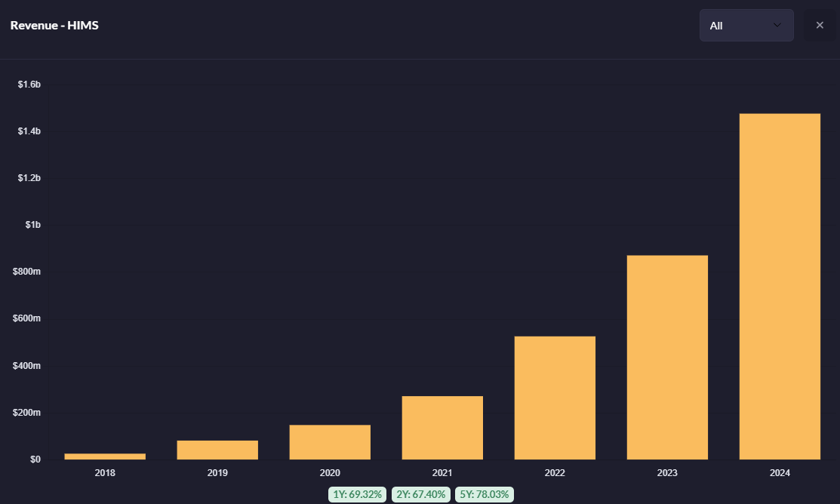Click the "$600m" axis label
Screen dimensions: 840x504
point(26,318)
